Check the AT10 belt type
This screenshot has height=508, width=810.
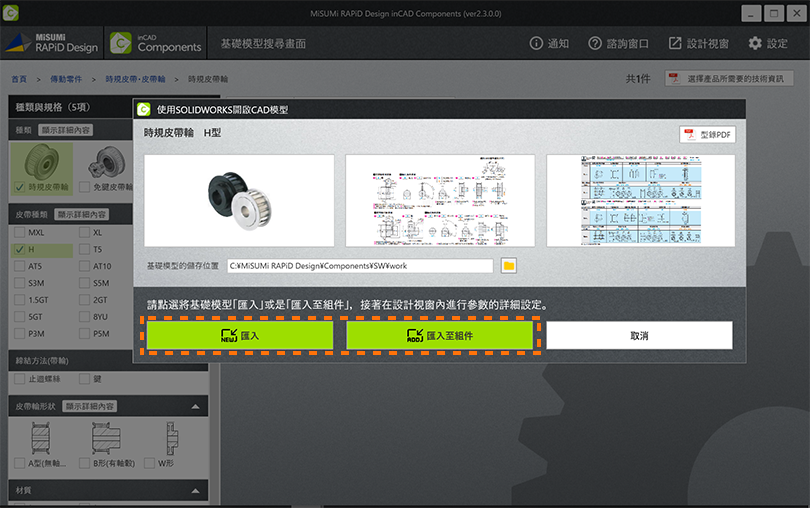85,266
